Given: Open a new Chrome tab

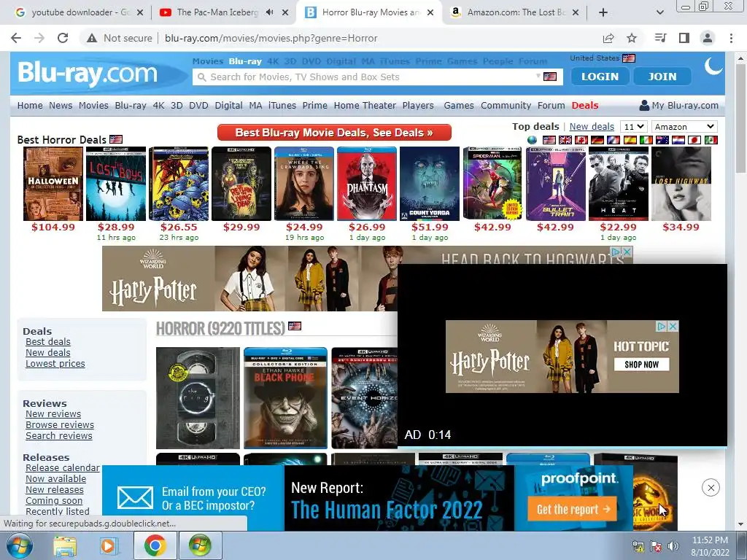Looking at the screenshot, I should pyautogui.click(x=603, y=12).
